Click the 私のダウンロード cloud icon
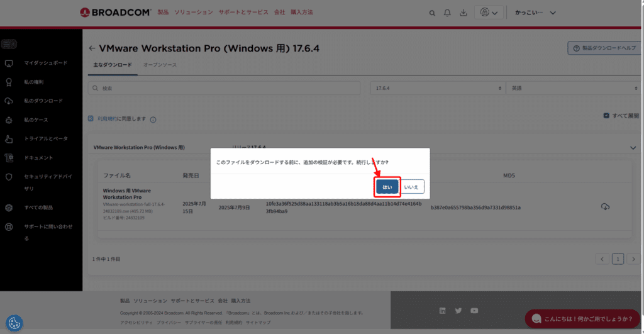Screen dimensions: 644x334 [9, 101]
